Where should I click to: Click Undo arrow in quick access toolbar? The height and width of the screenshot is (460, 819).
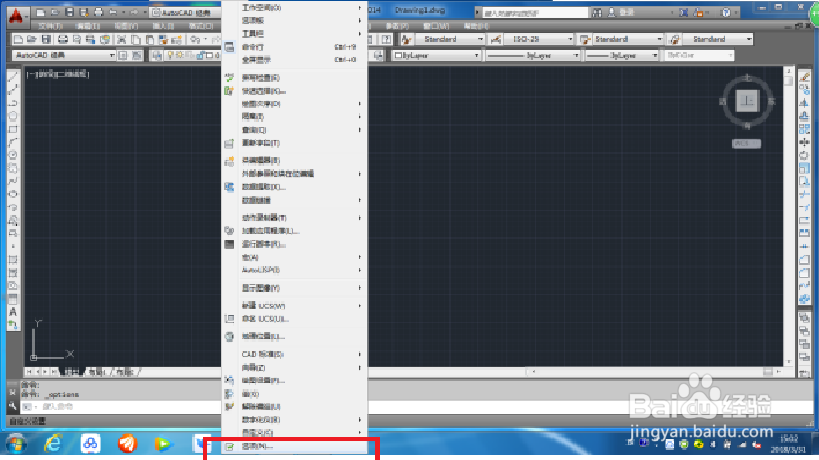113,13
